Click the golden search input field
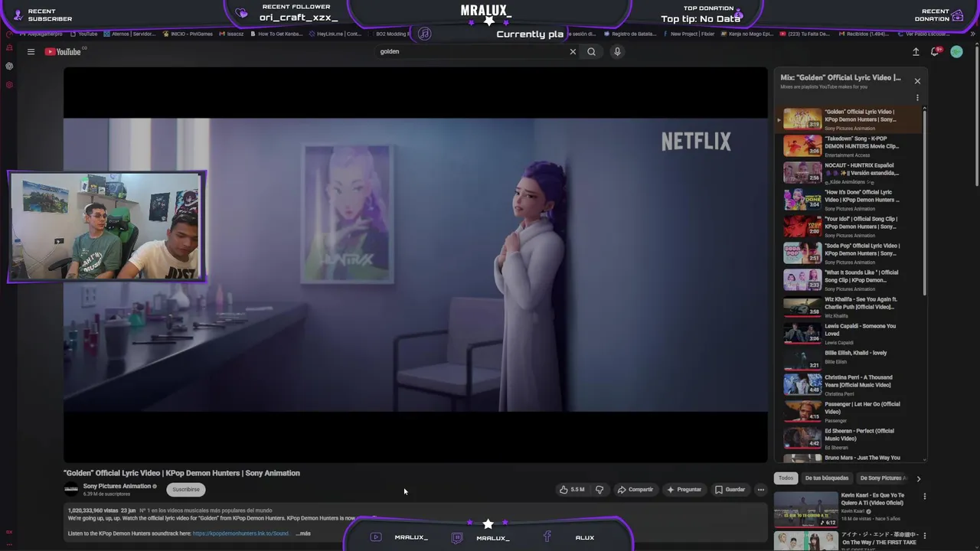Viewport: 980px width, 551px height. [471, 51]
